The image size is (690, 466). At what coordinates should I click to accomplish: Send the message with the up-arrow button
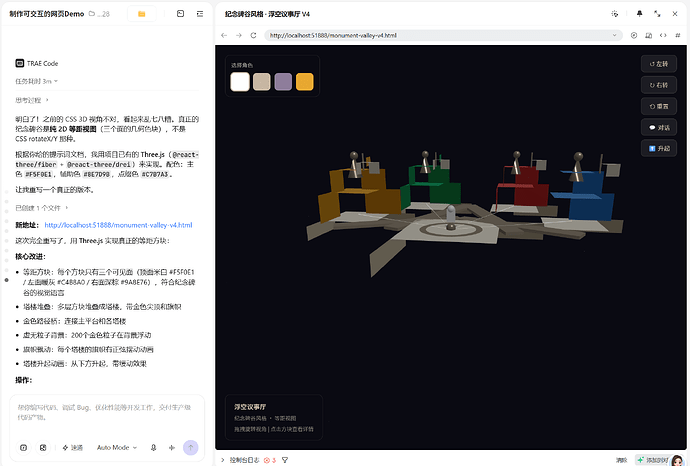[x=191, y=448]
